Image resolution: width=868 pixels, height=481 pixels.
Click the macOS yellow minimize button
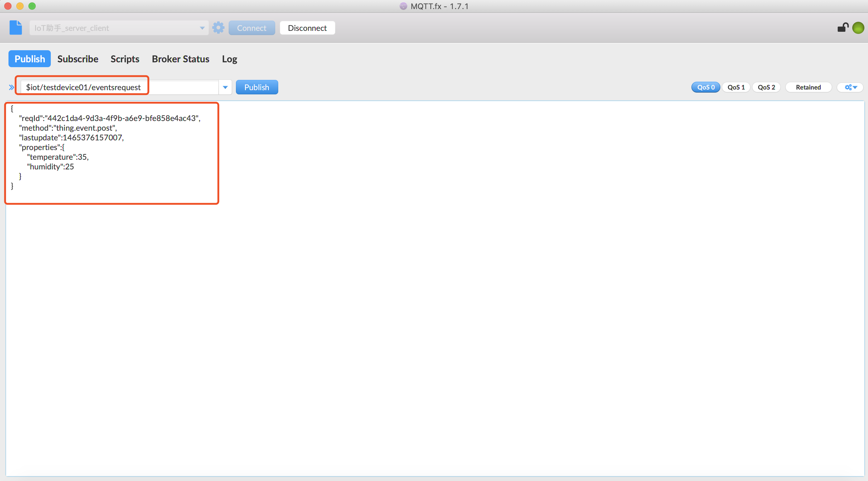point(20,6)
